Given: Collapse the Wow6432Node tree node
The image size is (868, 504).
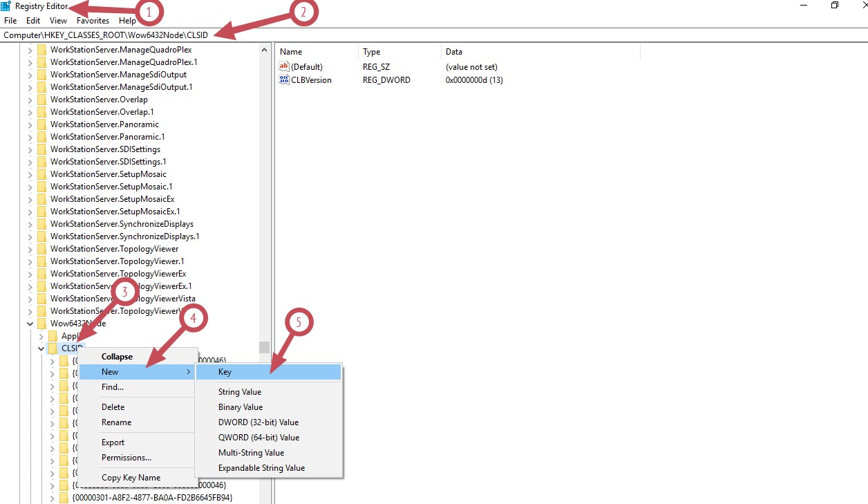Looking at the screenshot, I should coord(30,324).
